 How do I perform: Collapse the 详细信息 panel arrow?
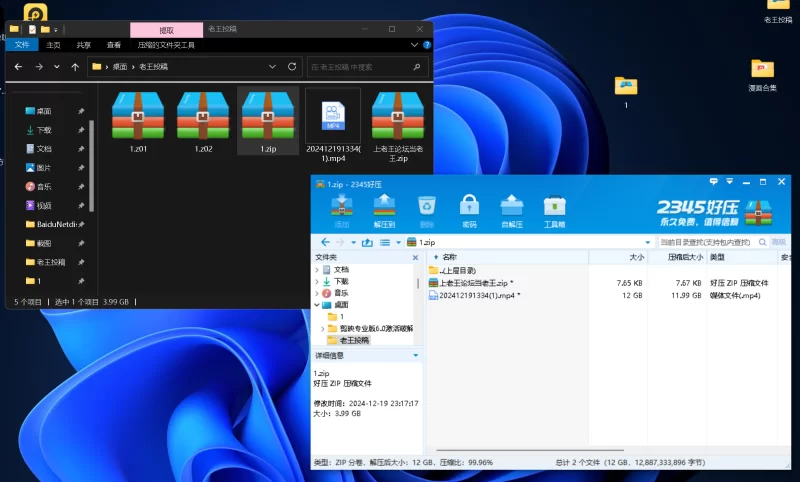415,356
